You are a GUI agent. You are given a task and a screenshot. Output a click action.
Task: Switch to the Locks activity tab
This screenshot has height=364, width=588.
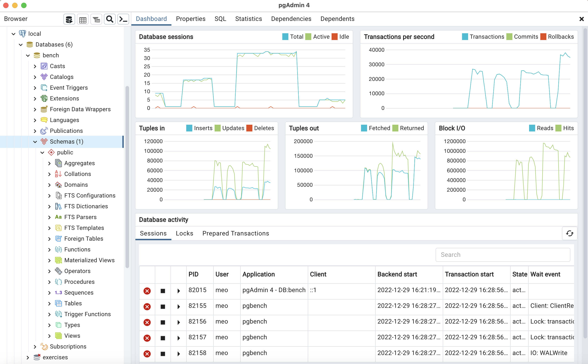click(184, 233)
